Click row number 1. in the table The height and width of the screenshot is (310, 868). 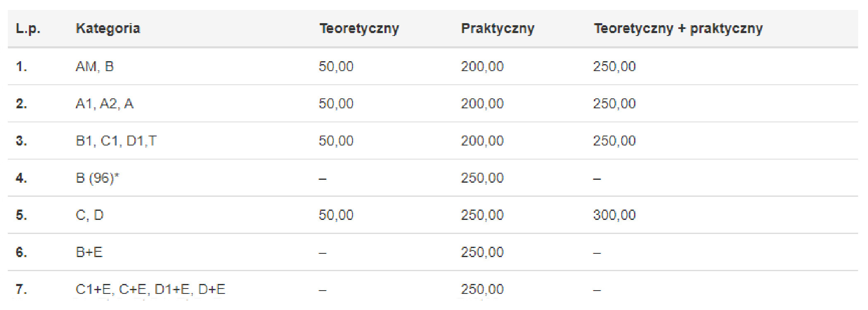pos(21,67)
